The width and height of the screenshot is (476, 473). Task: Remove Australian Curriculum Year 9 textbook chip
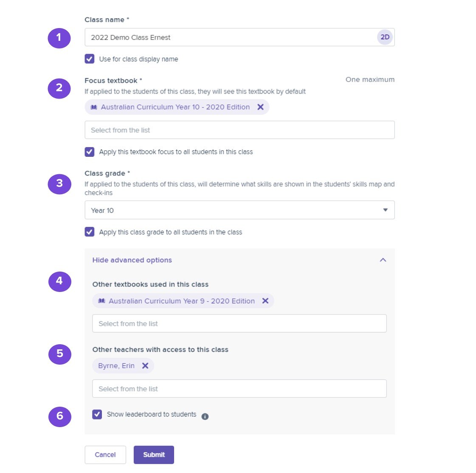265,301
